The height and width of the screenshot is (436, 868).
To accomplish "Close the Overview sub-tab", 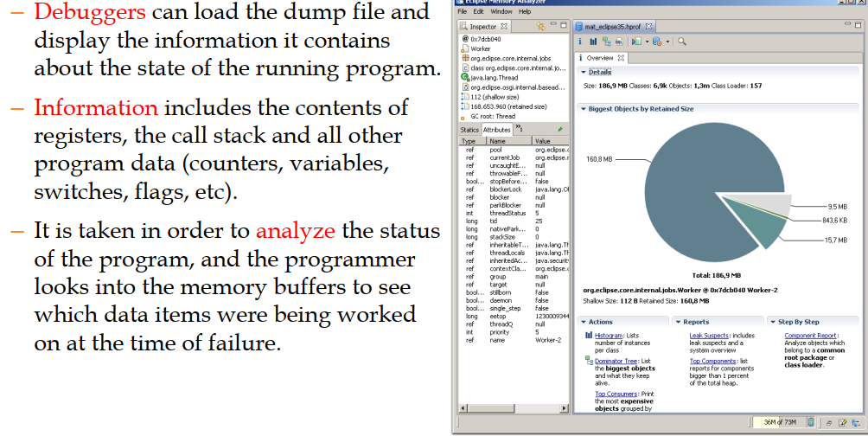I will tap(621, 58).
